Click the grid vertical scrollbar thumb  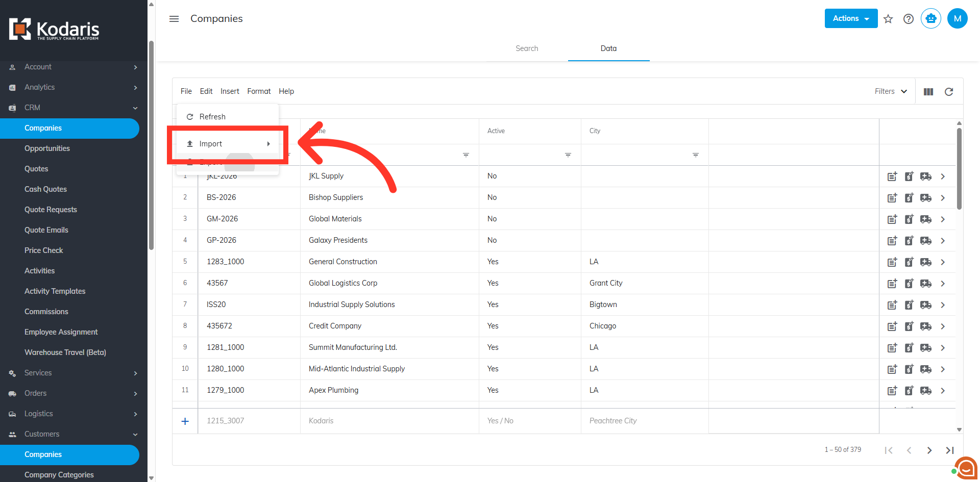959,168
